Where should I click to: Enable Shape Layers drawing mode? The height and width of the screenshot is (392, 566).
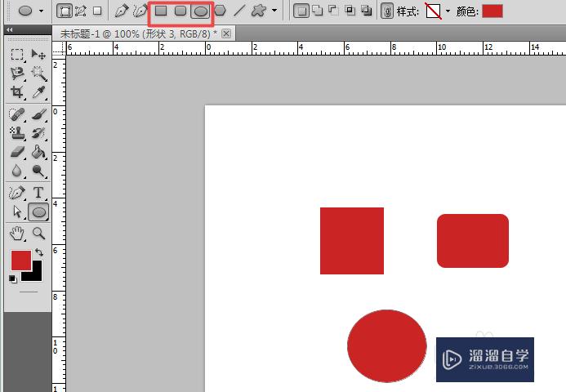65,11
